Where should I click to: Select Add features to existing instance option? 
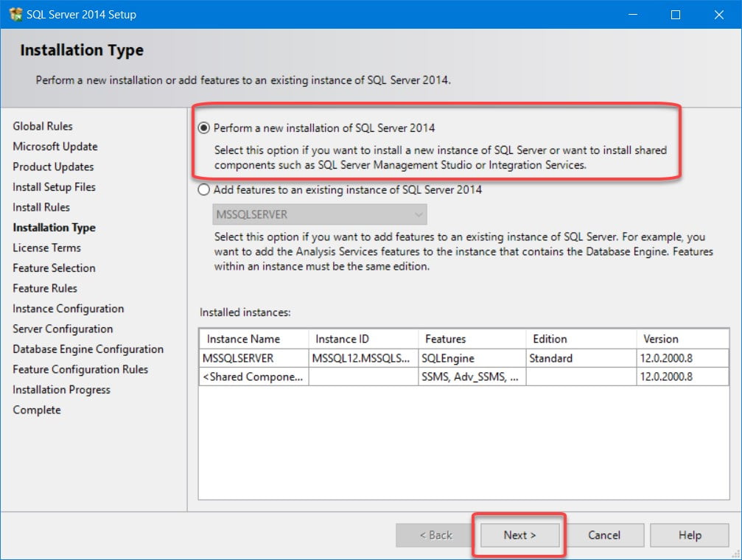pos(204,190)
